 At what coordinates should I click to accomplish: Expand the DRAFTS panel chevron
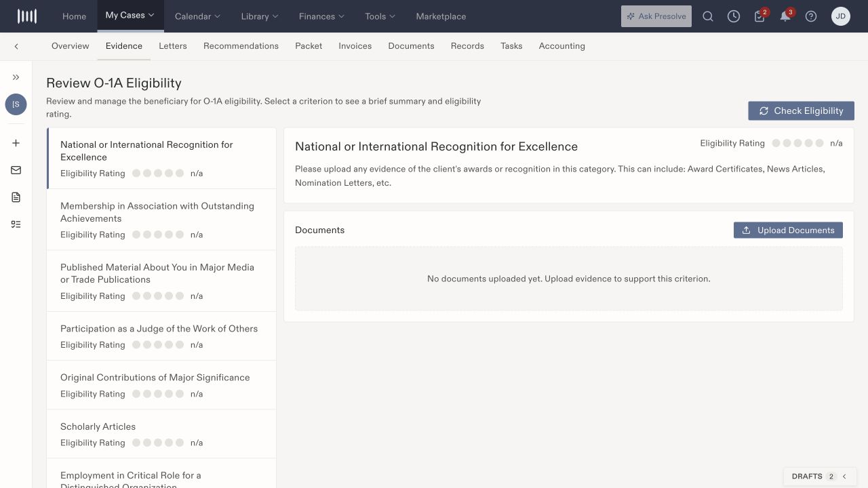(x=844, y=476)
